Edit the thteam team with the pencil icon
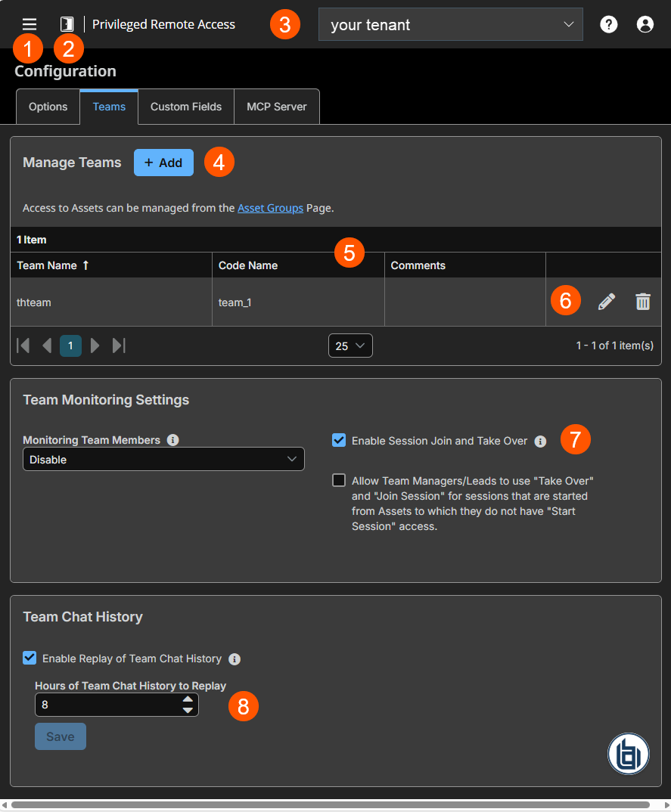Viewport: 671px width, 812px height. 606,302
